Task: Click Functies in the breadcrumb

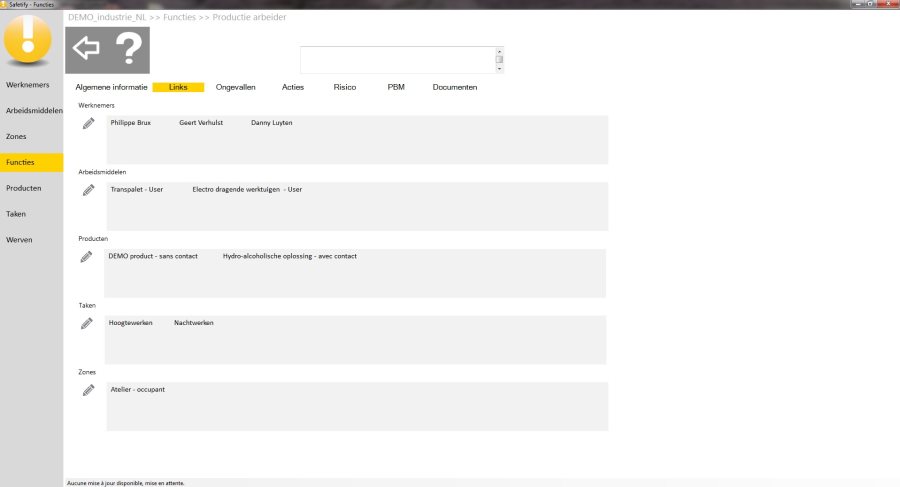Action: pos(180,17)
